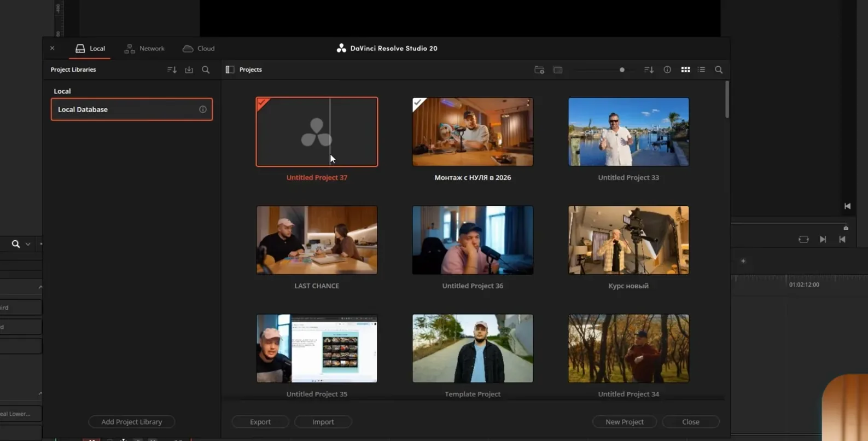The height and width of the screenshot is (441, 868).
Task: Click the project list vertical scrollbar
Action: [727, 100]
